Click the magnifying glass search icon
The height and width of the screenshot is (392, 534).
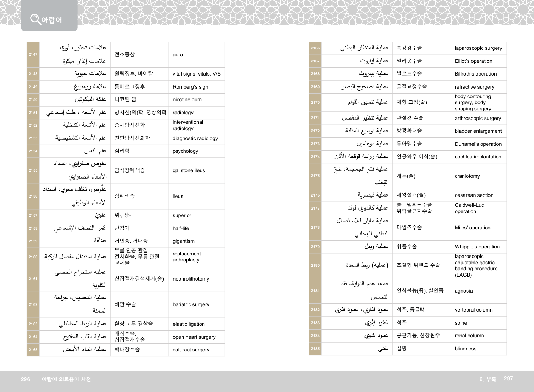click(x=35, y=19)
